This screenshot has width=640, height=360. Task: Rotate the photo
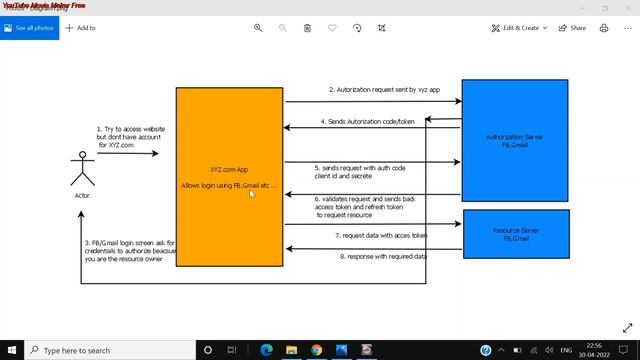(x=357, y=28)
